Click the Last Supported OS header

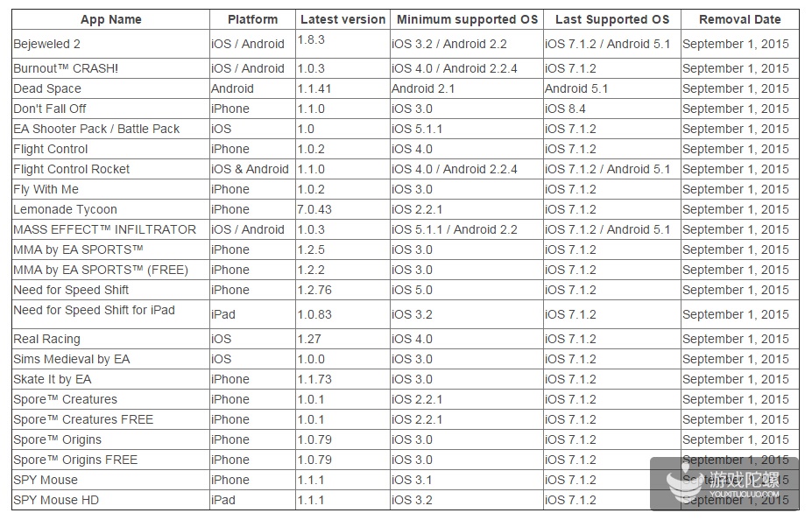pos(611,19)
